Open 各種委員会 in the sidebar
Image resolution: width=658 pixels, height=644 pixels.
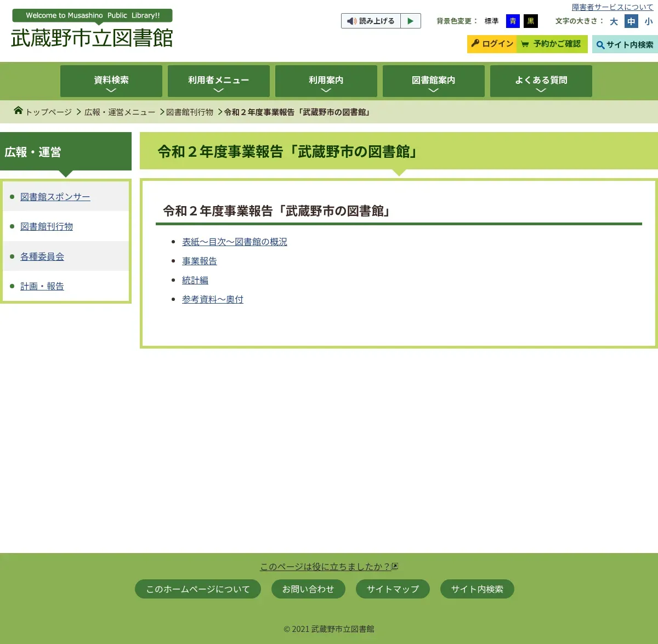pyautogui.click(x=42, y=257)
